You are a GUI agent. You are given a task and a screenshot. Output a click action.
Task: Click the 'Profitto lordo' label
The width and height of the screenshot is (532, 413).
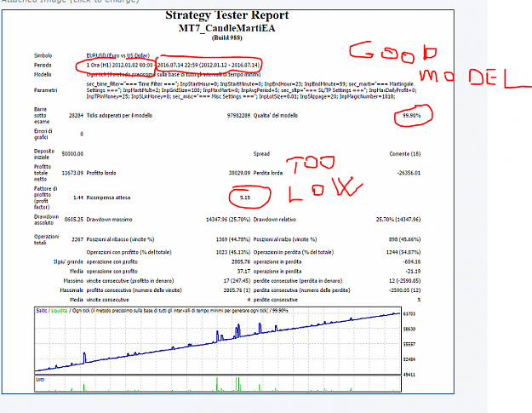[101, 173]
